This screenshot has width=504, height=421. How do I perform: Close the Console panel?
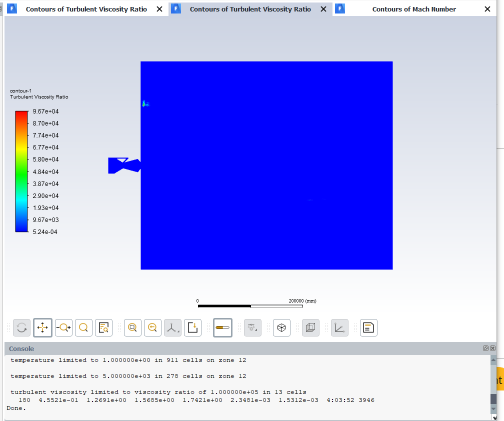(x=493, y=348)
